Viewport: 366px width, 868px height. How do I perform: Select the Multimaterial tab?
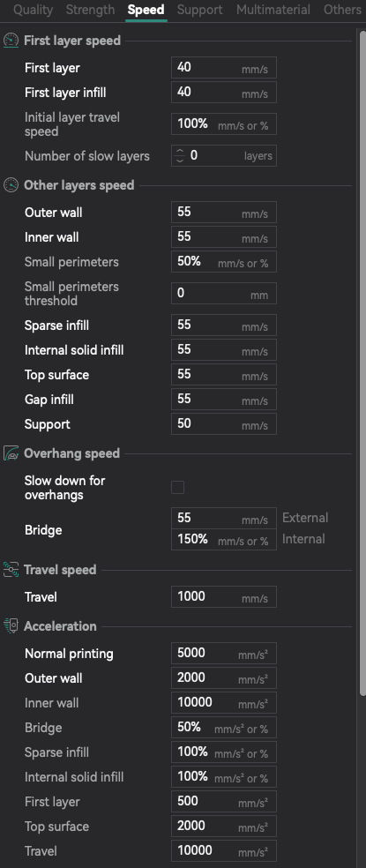273,10
